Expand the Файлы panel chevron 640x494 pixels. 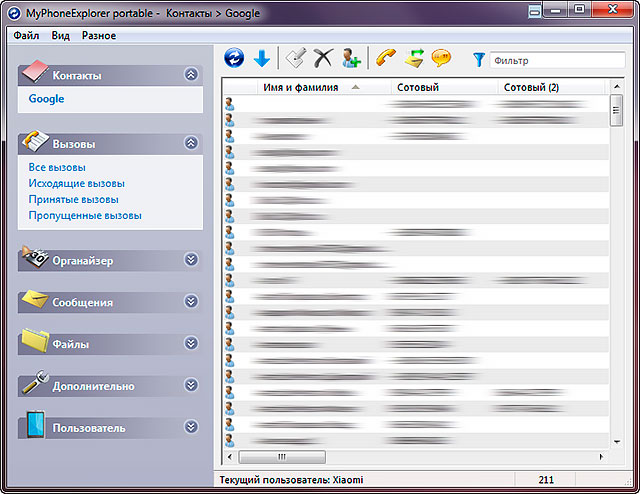tap(191, 343)
